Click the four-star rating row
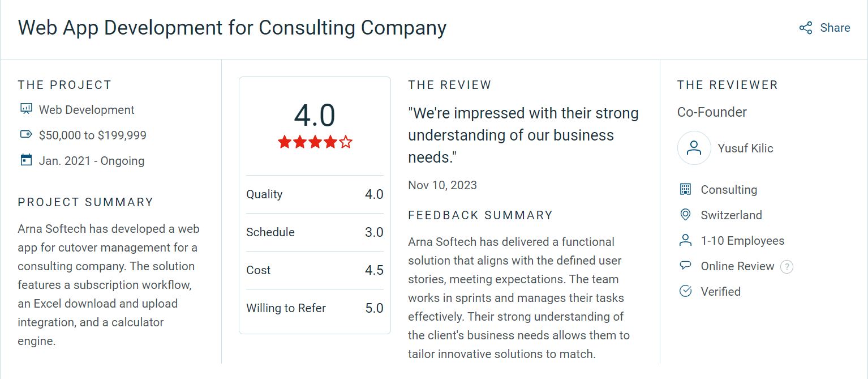This screenshot has width=868, height=379. (315, 142)
